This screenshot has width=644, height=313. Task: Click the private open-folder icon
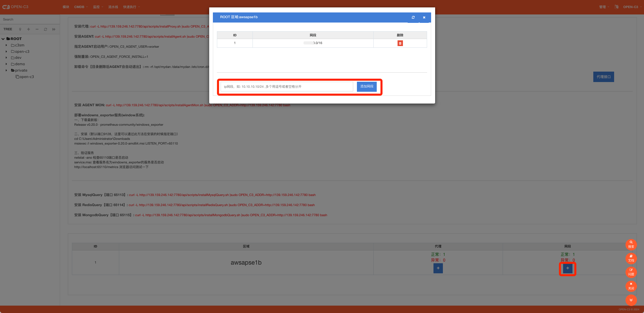point(13,70)
